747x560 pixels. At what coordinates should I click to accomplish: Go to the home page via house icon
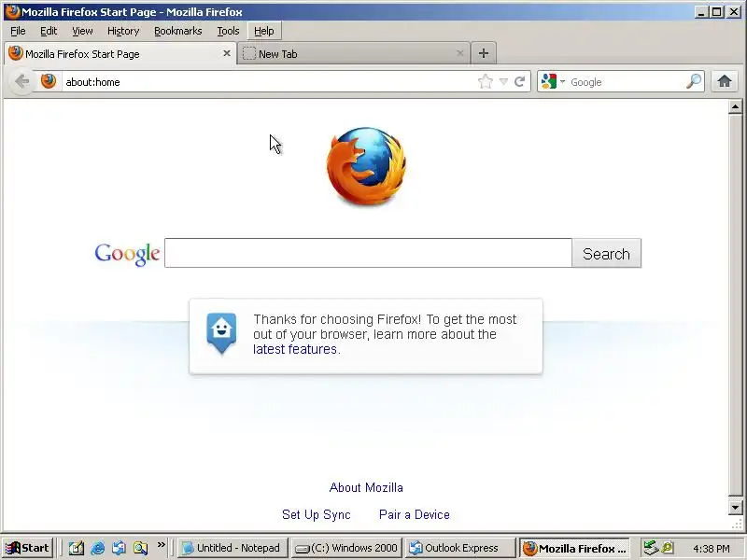pyautogui.click(x=725, y=81)
